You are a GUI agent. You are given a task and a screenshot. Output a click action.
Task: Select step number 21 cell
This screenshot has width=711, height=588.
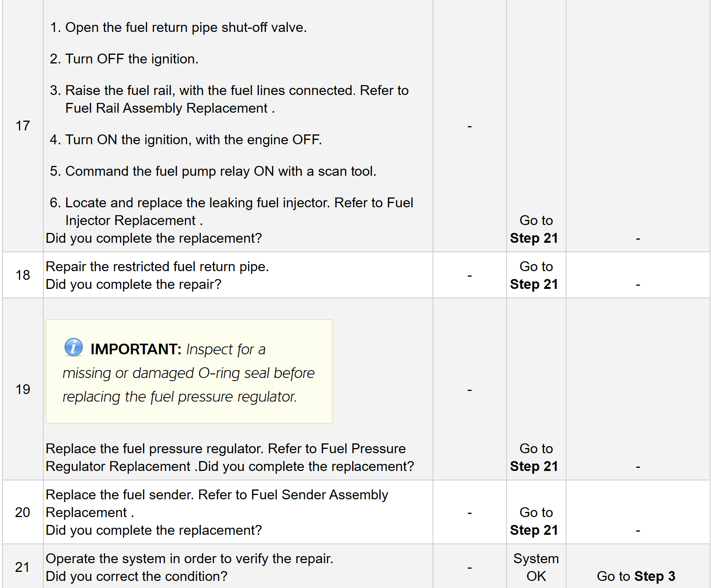point(23,567)
